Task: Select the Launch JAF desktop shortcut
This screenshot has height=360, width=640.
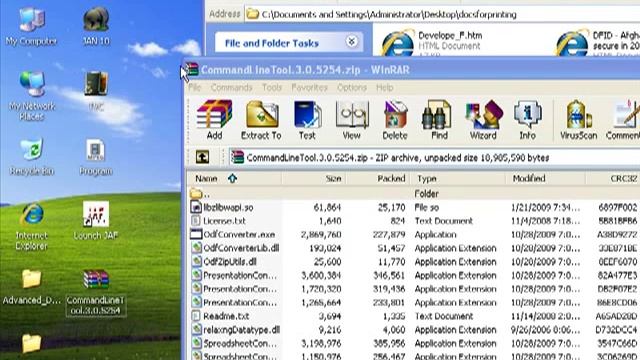Action: pos(96,220)
